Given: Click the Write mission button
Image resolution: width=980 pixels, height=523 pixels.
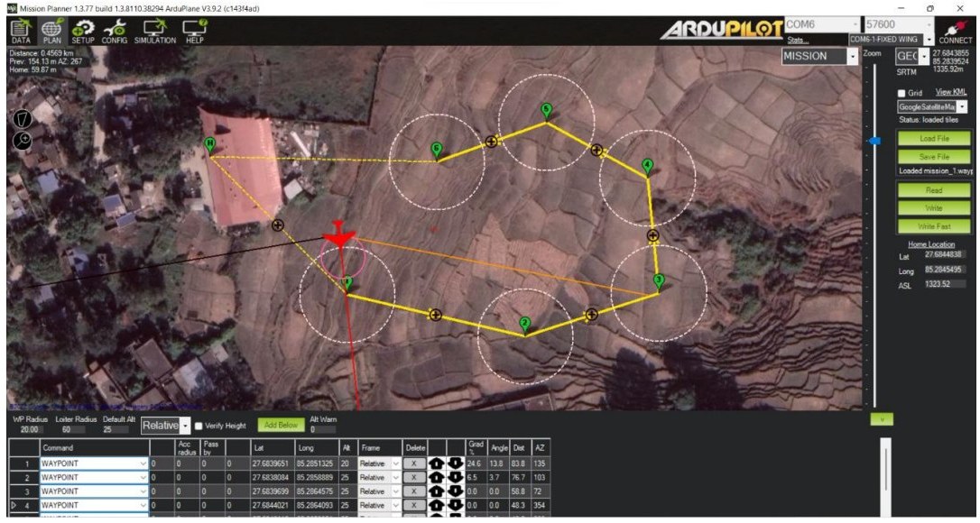Looking at the screenshot, I should 934,208.
